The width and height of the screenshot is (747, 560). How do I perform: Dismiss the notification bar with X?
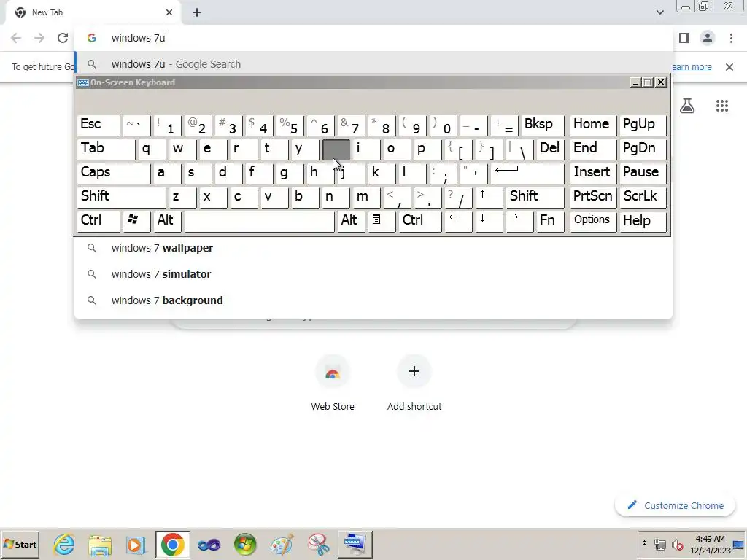(x=729, y=67)
